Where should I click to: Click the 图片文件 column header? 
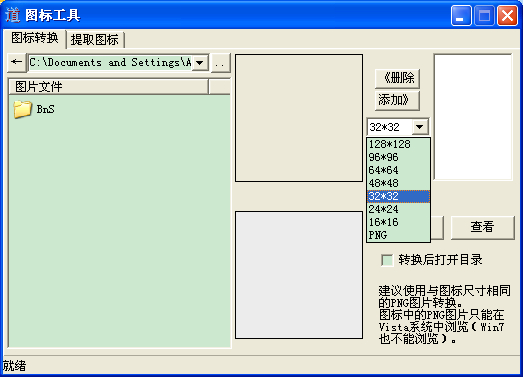108,87
